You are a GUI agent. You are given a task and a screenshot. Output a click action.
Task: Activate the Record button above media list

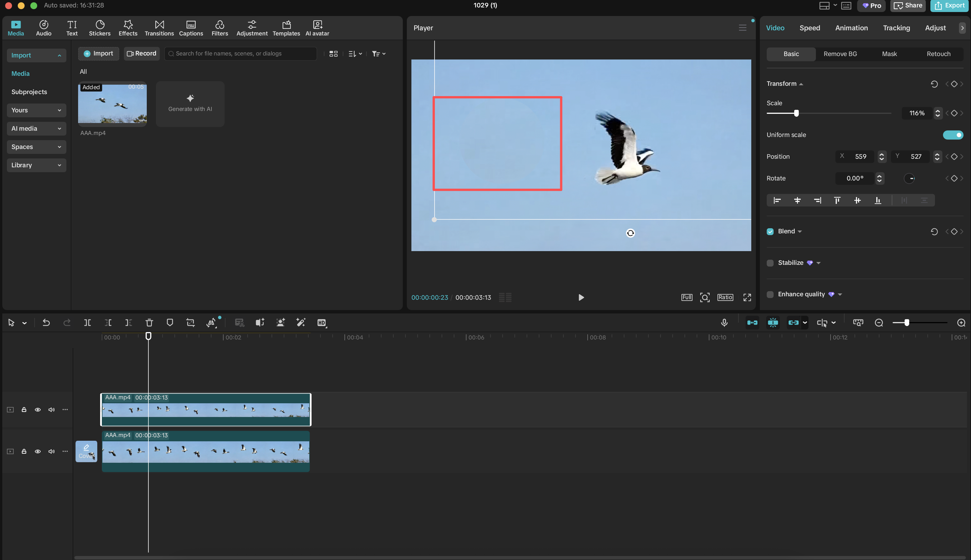[x=141, y=53]
